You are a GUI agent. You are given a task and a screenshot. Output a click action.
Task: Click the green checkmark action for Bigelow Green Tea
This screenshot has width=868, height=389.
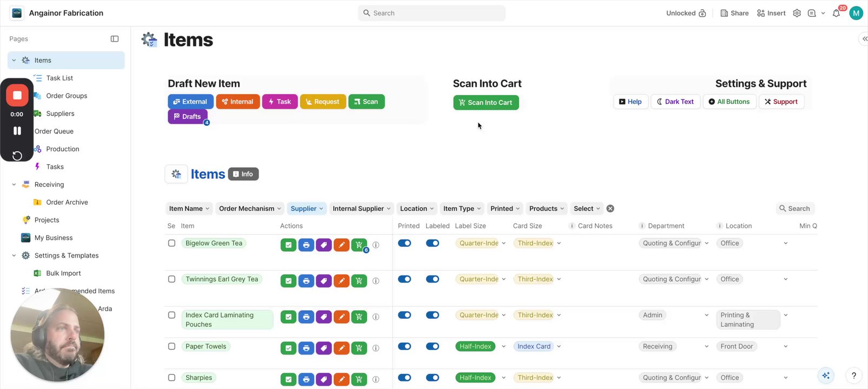(x=288, y=245)
